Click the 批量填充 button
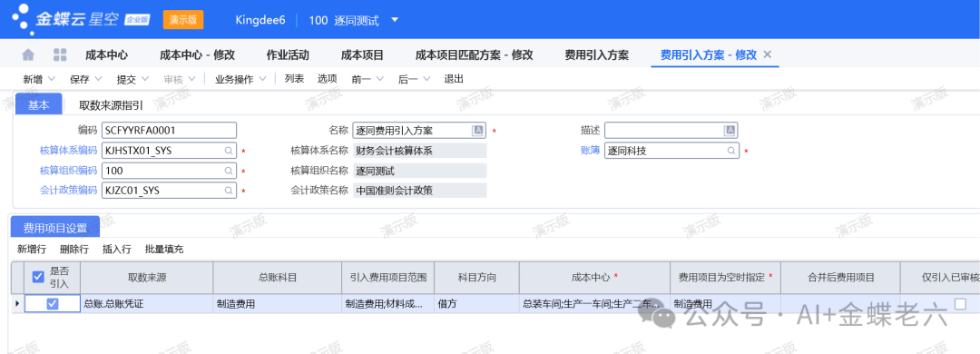 click(164, 249)
